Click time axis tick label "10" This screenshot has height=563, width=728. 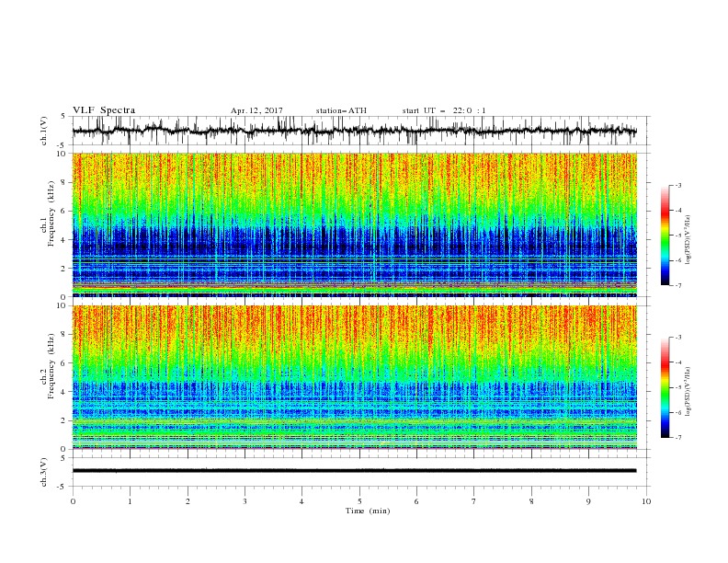[646, 501]
